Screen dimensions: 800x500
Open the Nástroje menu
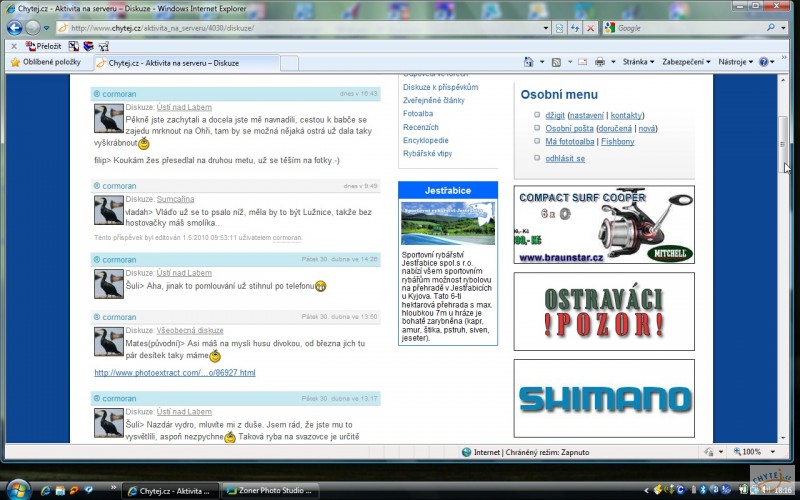point(735,62)
